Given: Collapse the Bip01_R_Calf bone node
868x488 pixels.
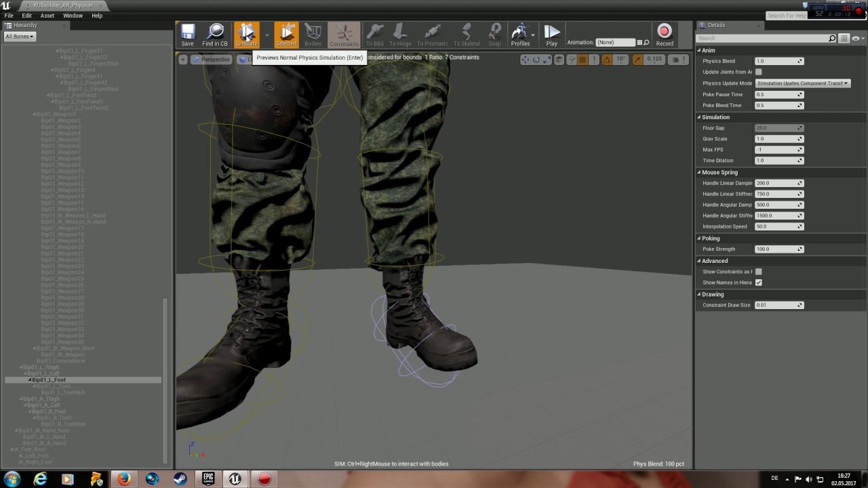Looking at the screenshot, I should coord(25,405).
